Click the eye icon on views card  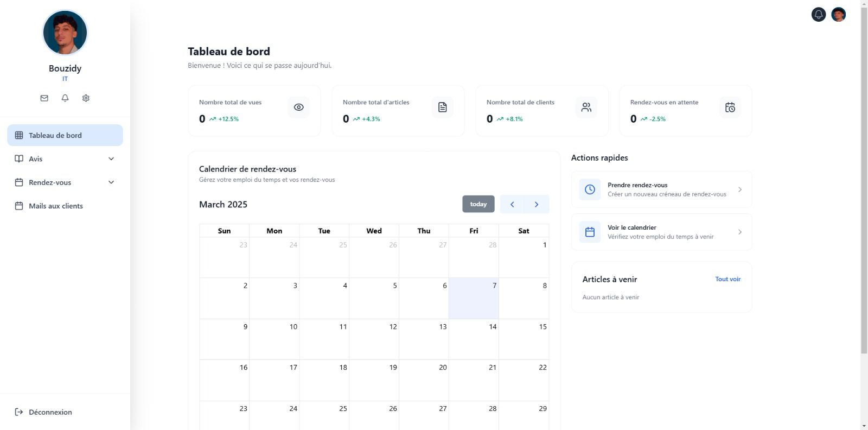point(298,107)
